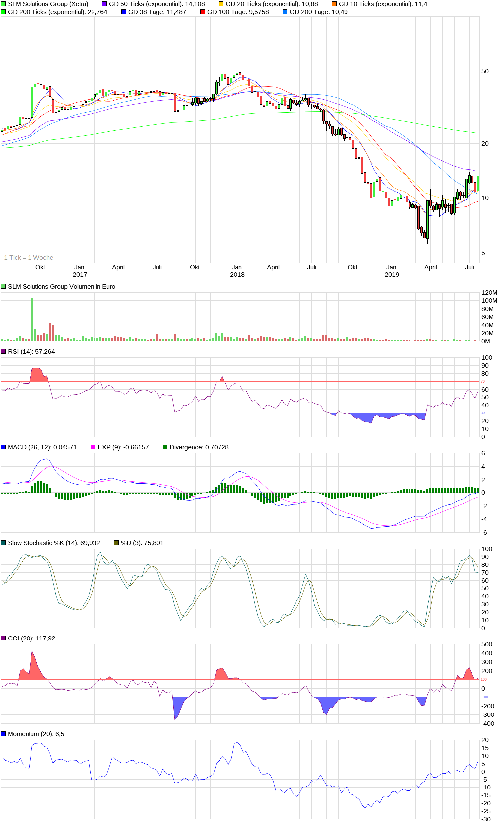Image resolution: width=504 pixels, height=826 pixels.
Task: Click the '-400' CCI axis value
Action: (x=488, y=723)
